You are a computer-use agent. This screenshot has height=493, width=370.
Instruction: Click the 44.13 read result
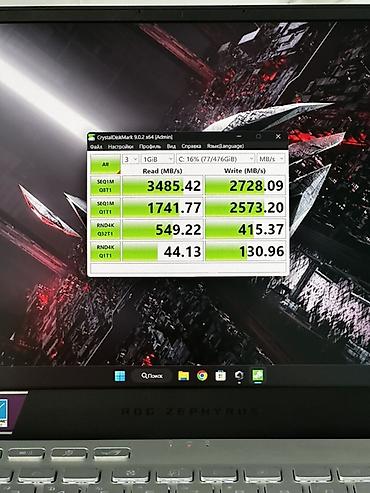click(163, 251)
